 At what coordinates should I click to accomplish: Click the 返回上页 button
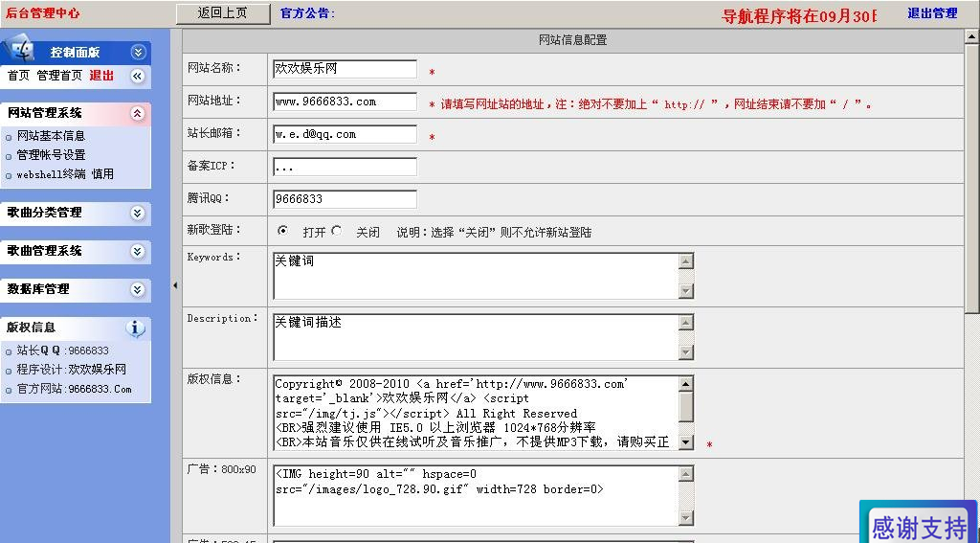click(x=223, y=13)
